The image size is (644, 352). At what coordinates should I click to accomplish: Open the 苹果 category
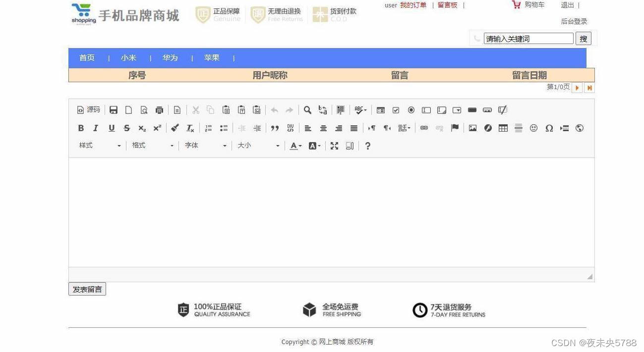(212, 58)
